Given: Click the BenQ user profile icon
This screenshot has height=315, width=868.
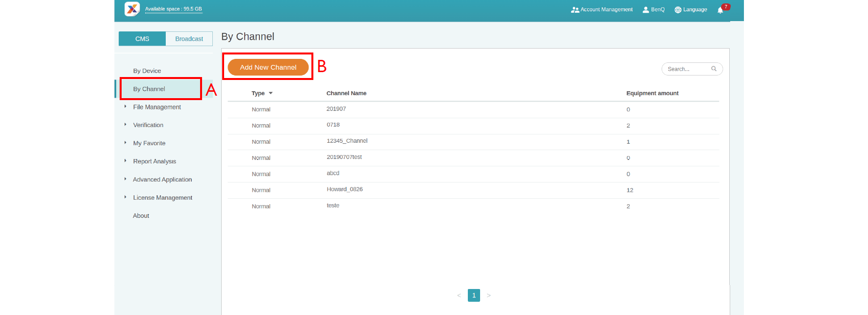Looking at the screenshot, I should [x=646, y=10].
